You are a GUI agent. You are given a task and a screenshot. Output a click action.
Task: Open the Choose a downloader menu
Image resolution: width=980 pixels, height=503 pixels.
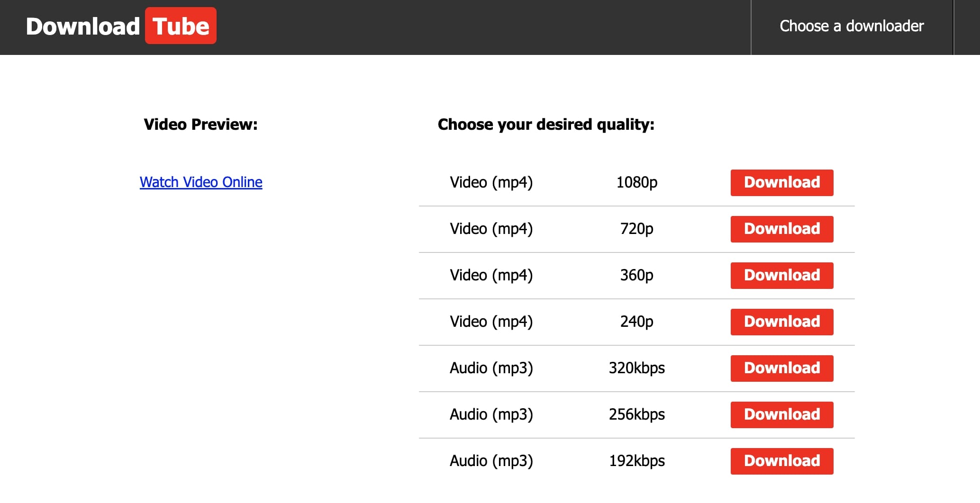click(x=852, y=26)
